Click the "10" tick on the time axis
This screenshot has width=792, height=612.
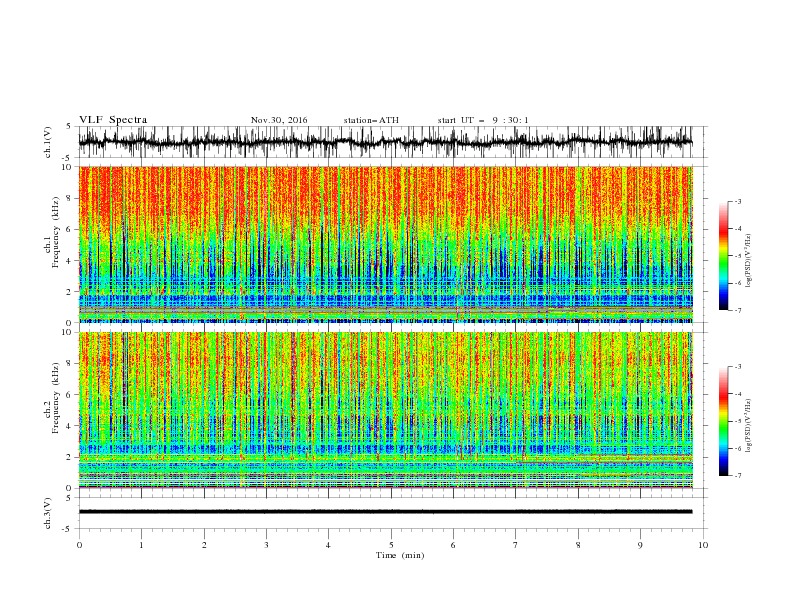(703, 545)
